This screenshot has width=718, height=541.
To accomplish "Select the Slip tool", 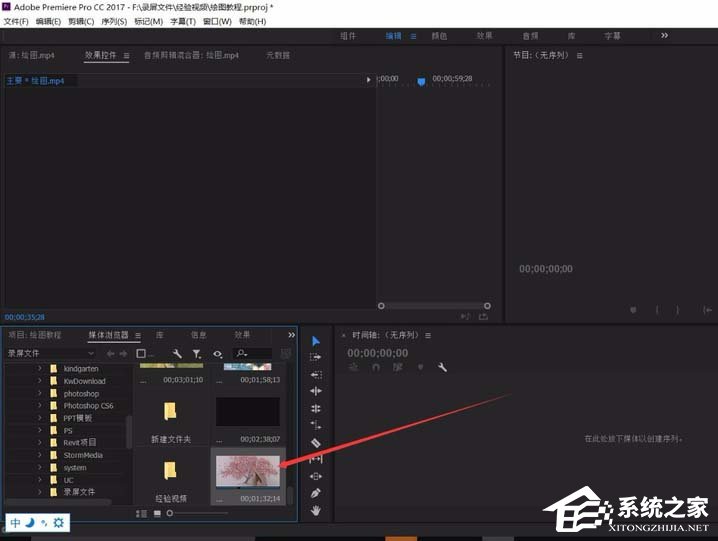I will coord(316,459).
